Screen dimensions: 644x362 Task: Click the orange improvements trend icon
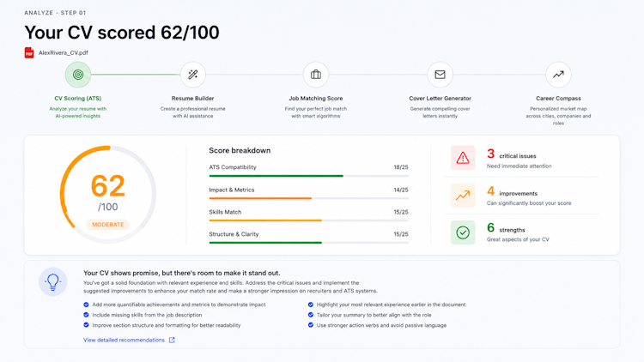tap(463, 196)
